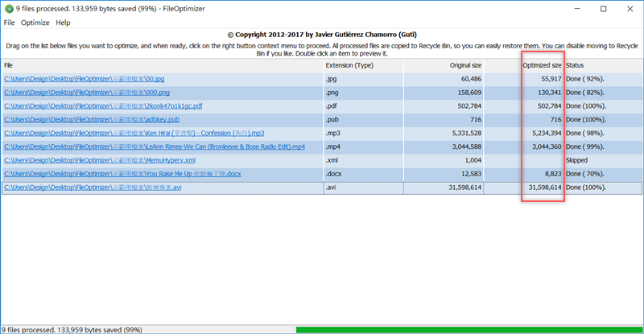The width and height of the screenshot is (644, 334).
Task: Sort by Status column header
Action: click(602, 65)
